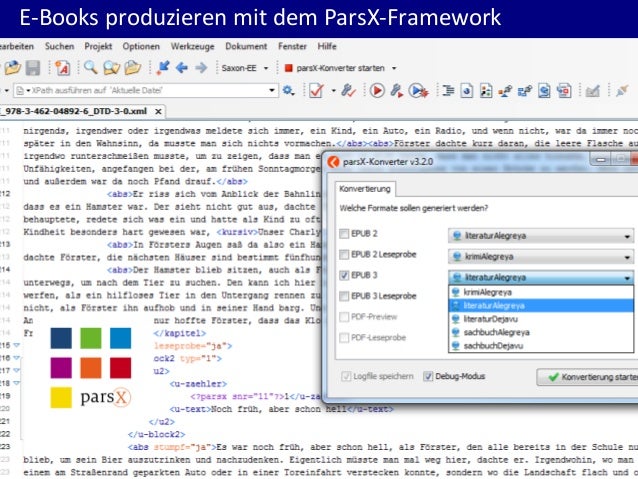Click the Format and Indent lines icon

(448, 90)
